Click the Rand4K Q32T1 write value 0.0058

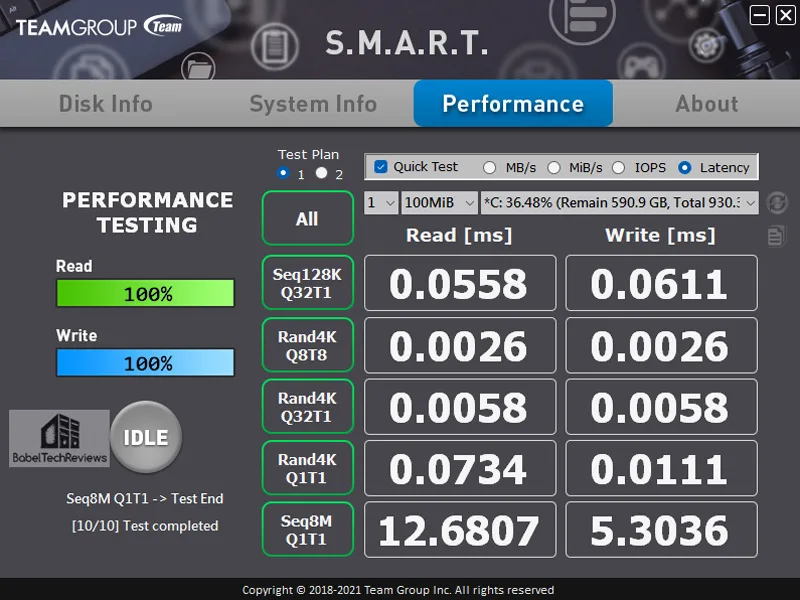coord(661,407)
